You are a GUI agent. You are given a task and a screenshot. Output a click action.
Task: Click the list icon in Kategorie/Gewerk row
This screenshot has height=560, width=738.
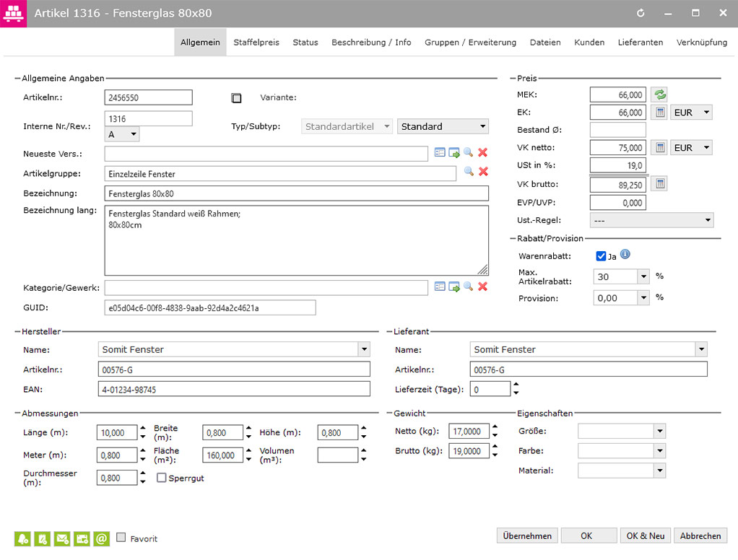(440, 286)
